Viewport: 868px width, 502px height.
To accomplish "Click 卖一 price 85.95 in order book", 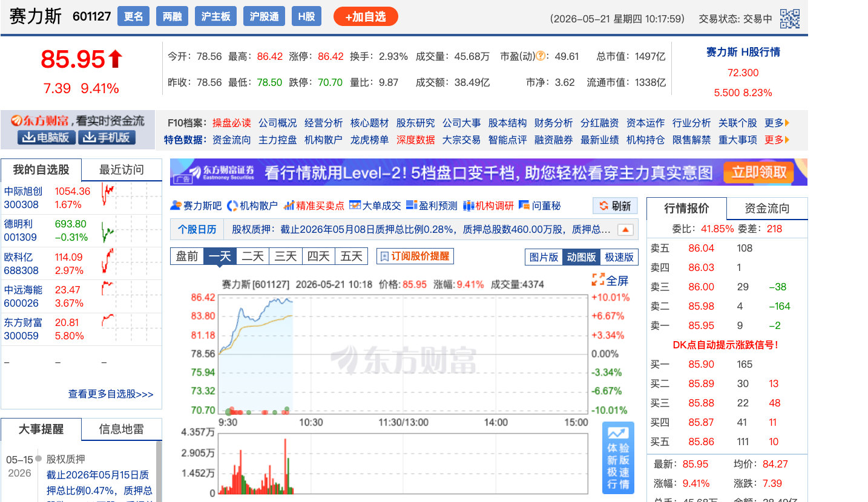I will point(701,325).
